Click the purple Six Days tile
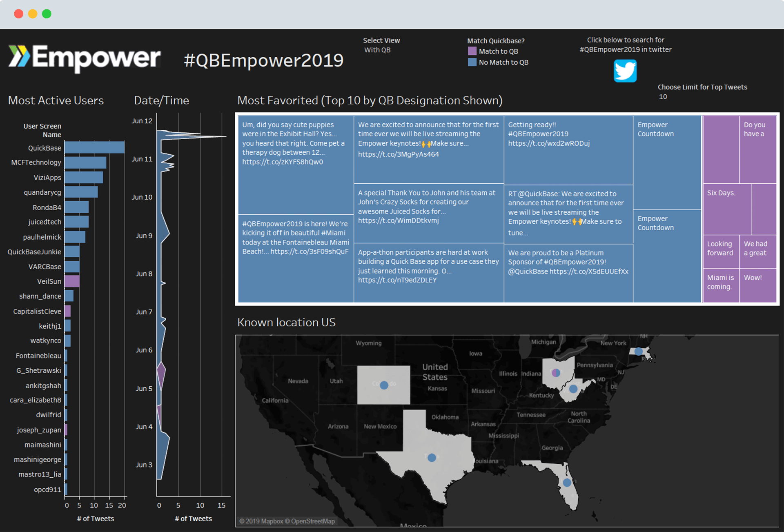Image resolution: width=784 pixels, height=532 pixels. coord(727,209)
